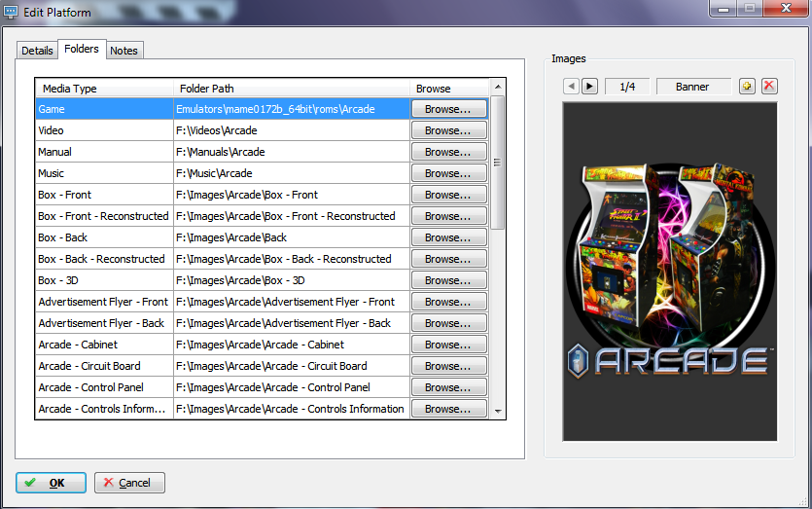Screen dimensions: 812x509
Task: Click the scrollbar up arrow
Action: [498, 87]
